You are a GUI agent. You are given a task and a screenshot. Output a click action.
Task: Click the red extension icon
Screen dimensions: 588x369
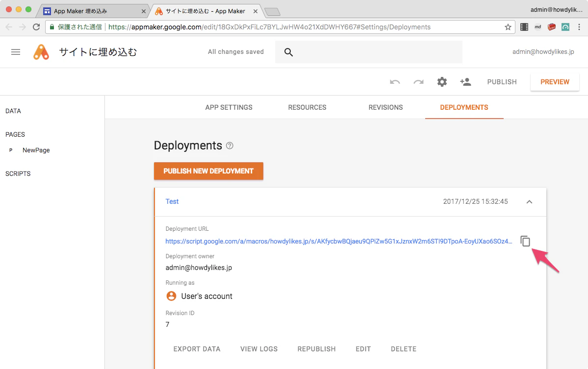click(x=552, y=27)
